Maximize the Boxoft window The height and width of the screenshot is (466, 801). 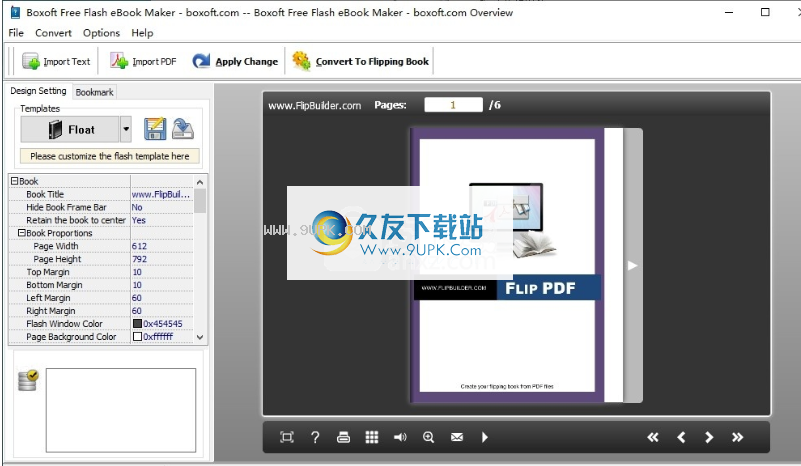[x=765, y=12]
